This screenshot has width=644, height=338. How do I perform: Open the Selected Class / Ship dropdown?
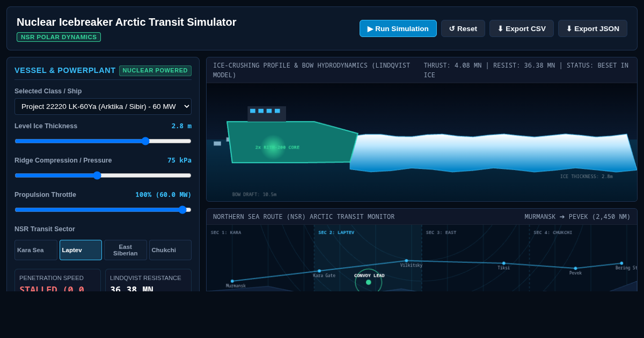click(103, 106)
